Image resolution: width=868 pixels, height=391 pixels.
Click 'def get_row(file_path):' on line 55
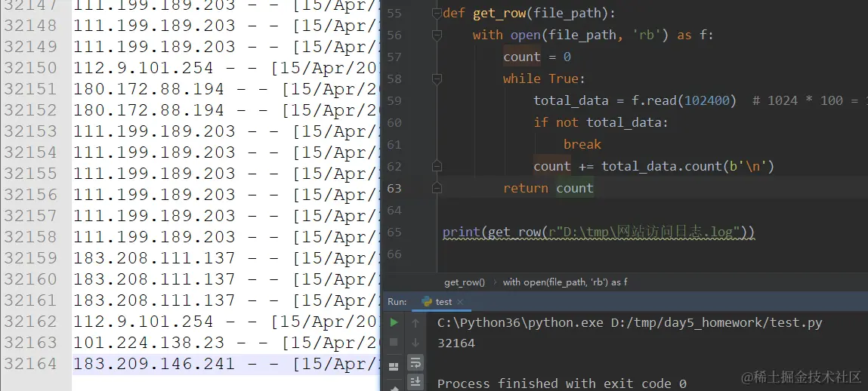click(529, 13)
